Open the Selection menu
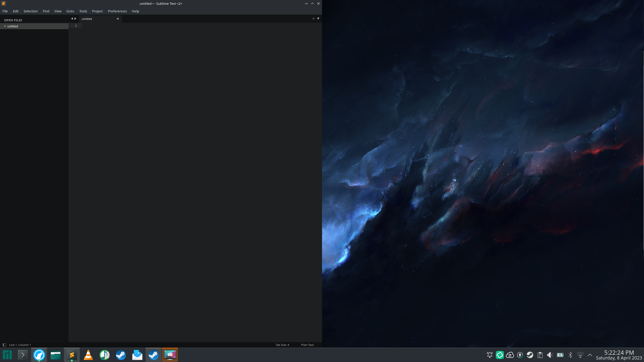The width and height of the screenshot is (644, 362). (31, 11)
